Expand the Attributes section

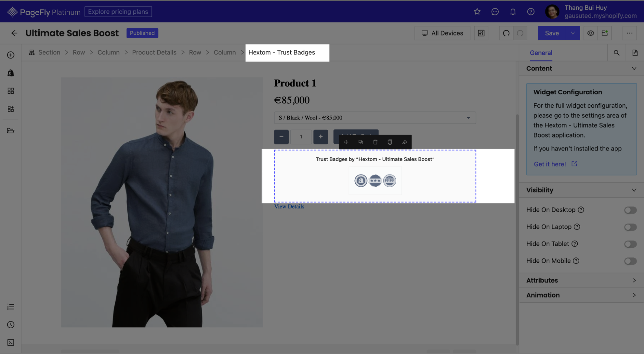pyautogui.click(x=582, y=281)
